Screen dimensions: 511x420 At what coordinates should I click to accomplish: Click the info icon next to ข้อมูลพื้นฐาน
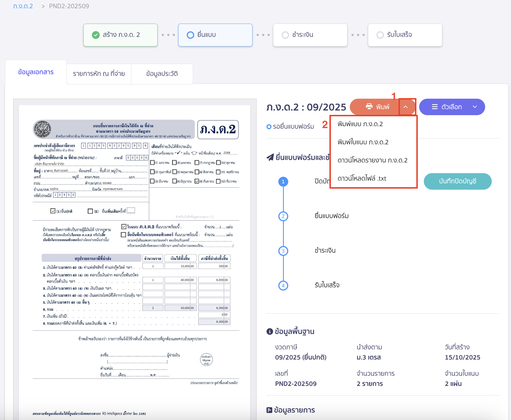coord(270,331)
